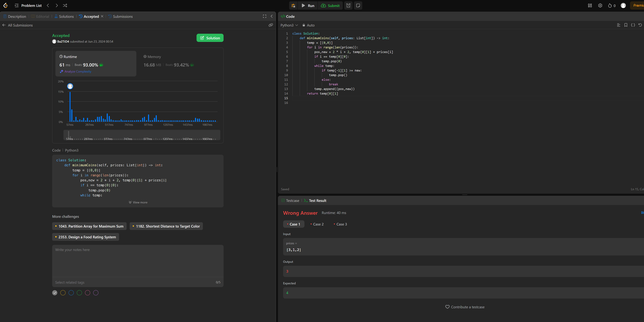The height and width of the screenshot is (322, 644).
Task: Open the Problem List panel
Action: (28, 5)
